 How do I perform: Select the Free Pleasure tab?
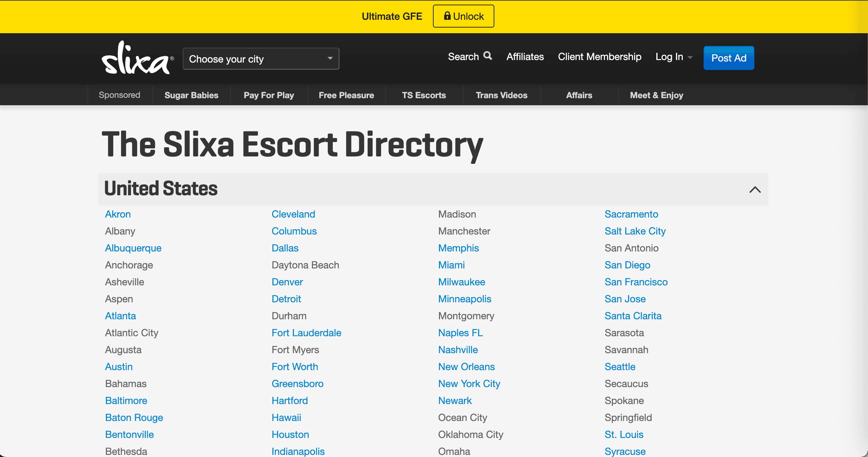pos(346,95)
